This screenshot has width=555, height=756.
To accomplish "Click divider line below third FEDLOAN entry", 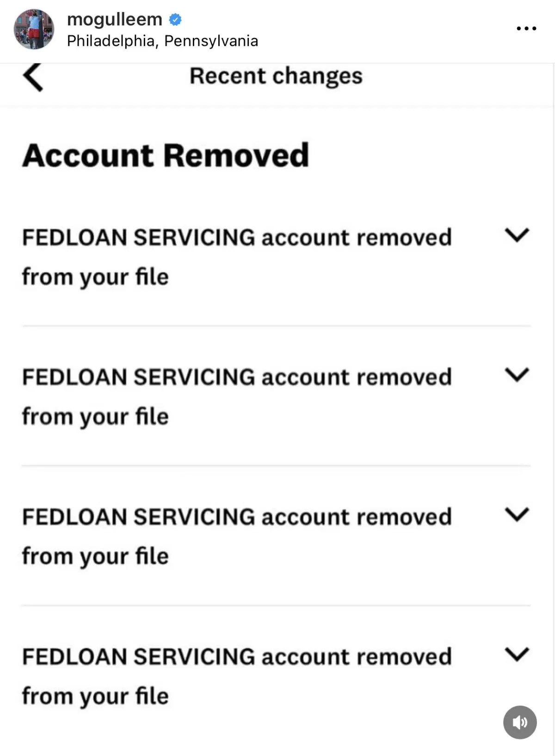I will point(277,605).
